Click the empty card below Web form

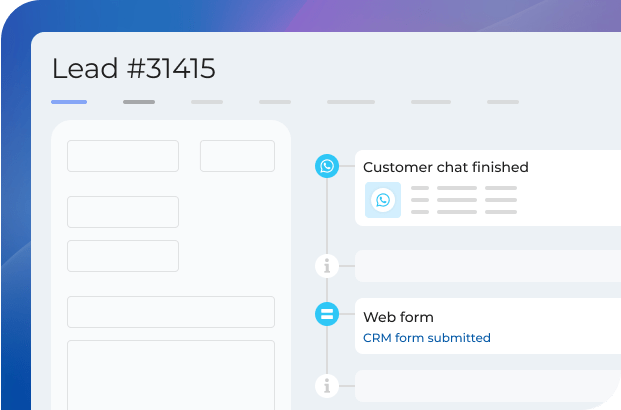[488, 385]
